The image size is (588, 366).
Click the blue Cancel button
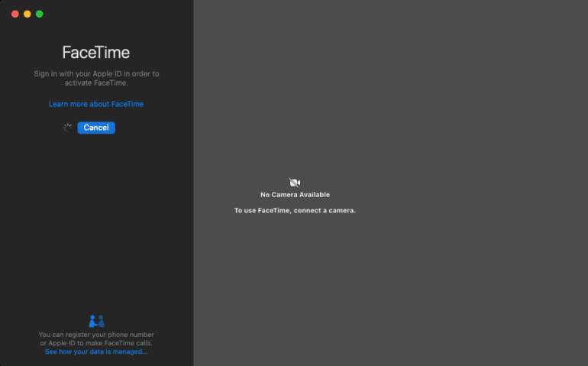tap(96, 128)
